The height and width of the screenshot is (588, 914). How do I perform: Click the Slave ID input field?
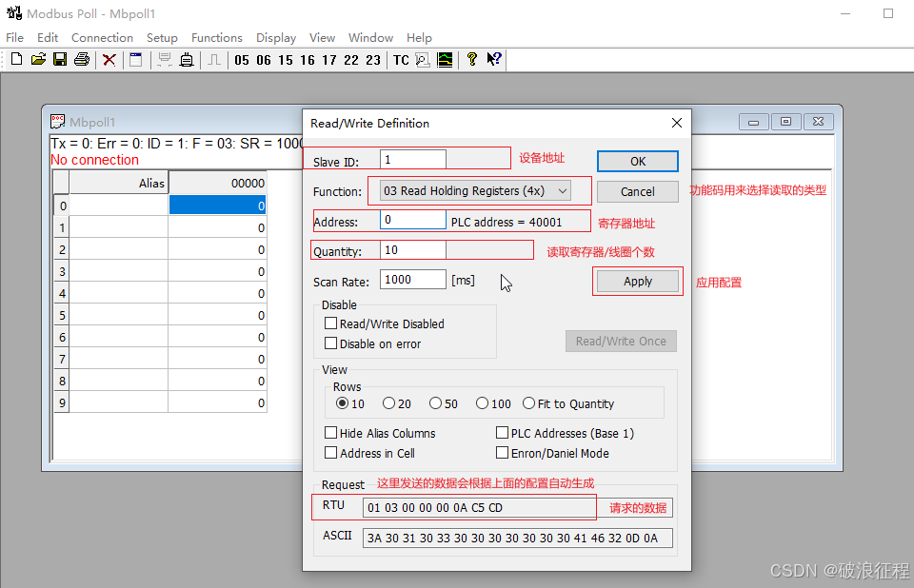412,160
